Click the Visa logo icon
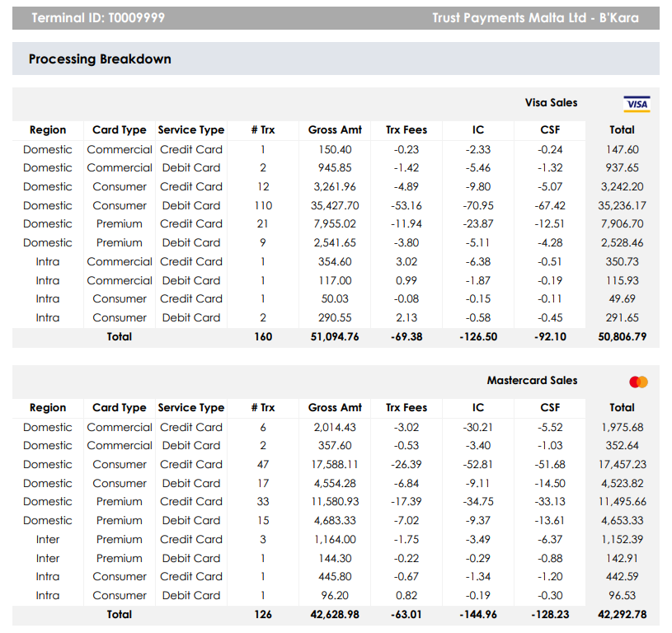The height and width of the screenshot is (633, 672). [x=637, y=104]
